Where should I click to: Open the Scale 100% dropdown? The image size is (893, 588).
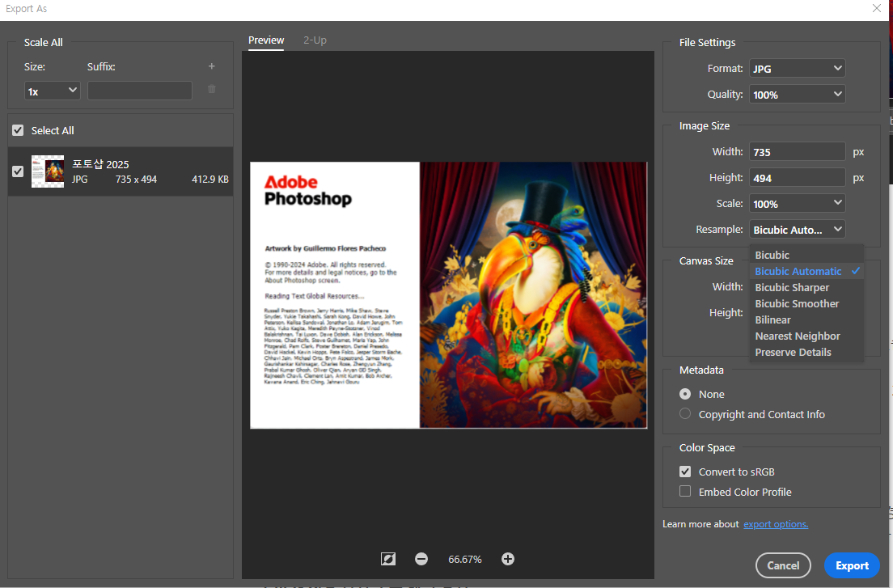click(x=797, y=204)
